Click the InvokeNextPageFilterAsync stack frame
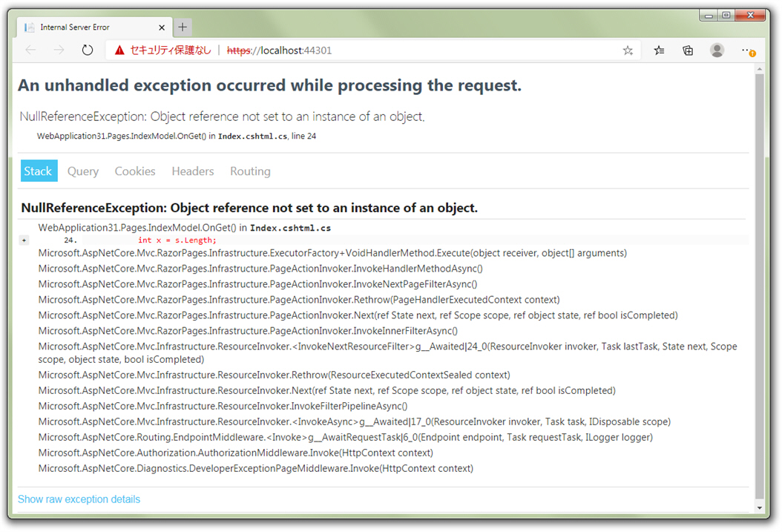Image resolution: width=782 pixels, height=532 pixels. click(258, 284)
